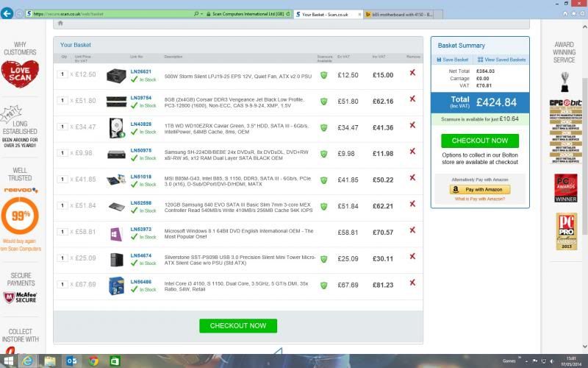The width and height of the screenshot is (588, 368).
Task: Click the home icon in the breadcrumb
Action: point(60,24)
